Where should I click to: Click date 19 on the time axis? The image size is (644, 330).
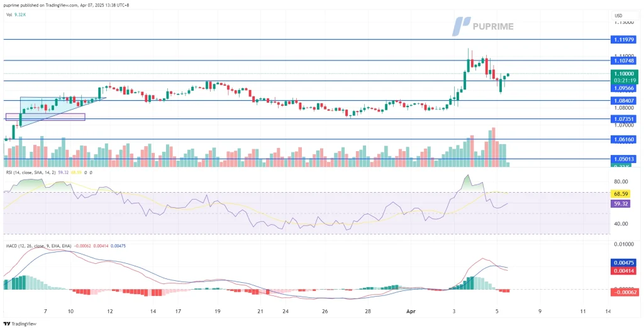pos(217,311)
